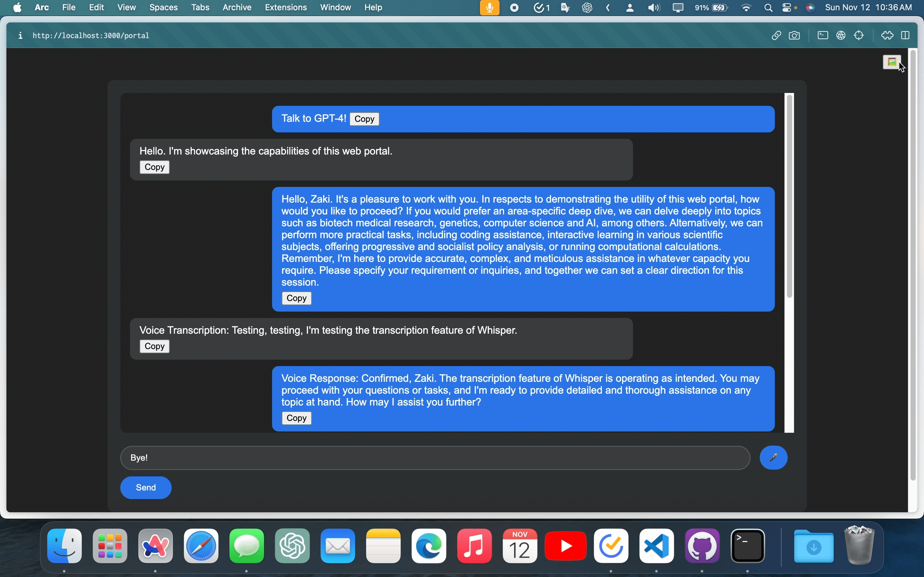Open the Spaces menu
This screenshot has width=924, height=577.
163,8
